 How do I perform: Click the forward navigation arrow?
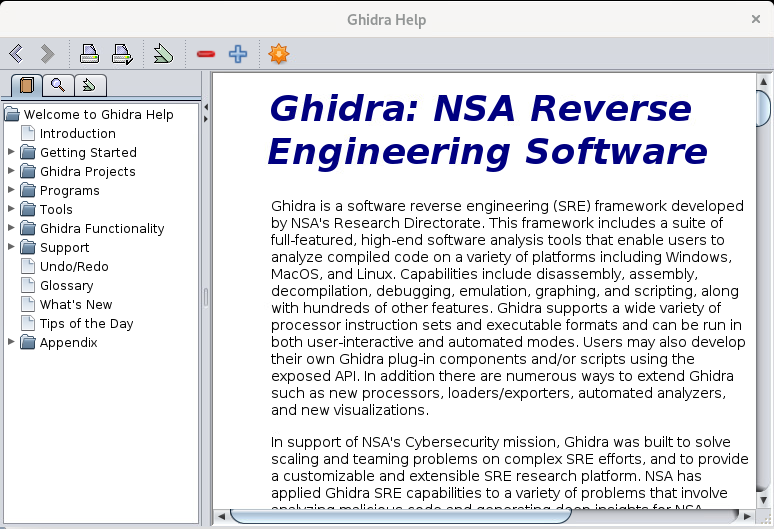coord(47,54)
